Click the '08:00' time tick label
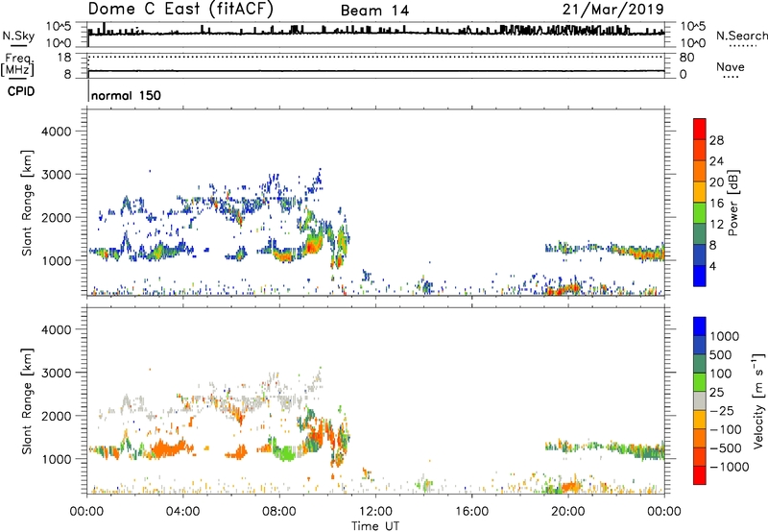Viewport: 768px width, 532px height. click(x=278, y=512)
